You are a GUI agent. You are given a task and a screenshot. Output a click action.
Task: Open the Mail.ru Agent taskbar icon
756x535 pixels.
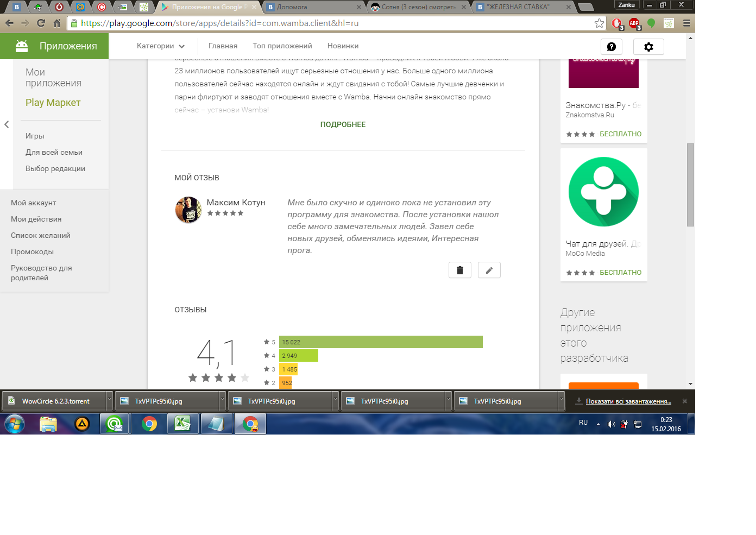(x=115, y=424)
